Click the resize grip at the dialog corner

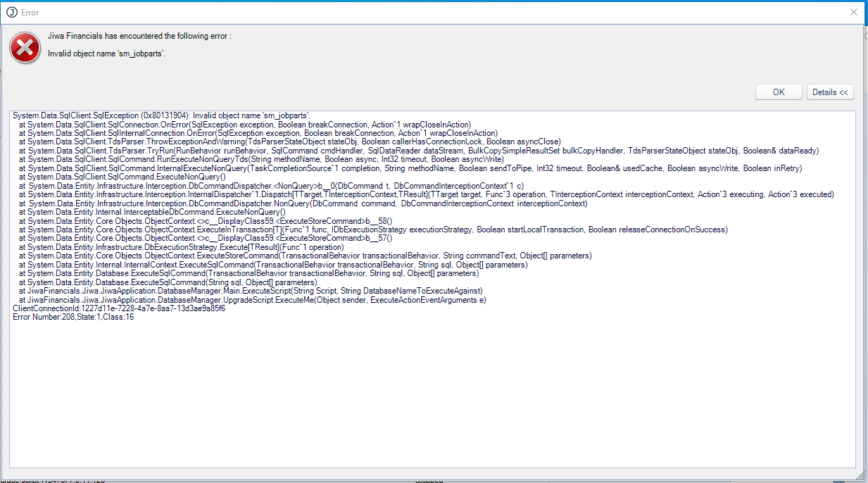862,477
